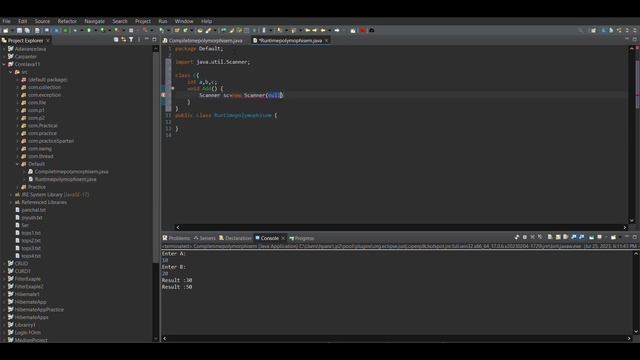640x360 pixels.
Task: Close the Project Explorer view
Action: pos(48,40)
